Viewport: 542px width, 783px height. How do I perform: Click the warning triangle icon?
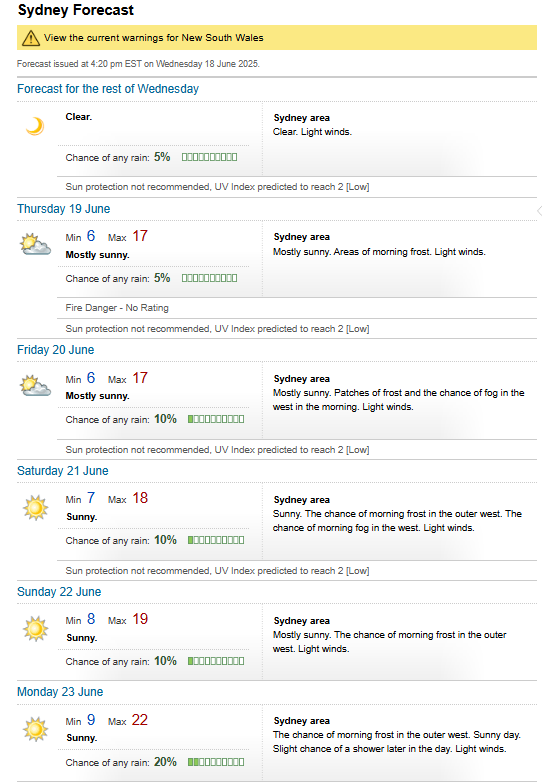31,38
